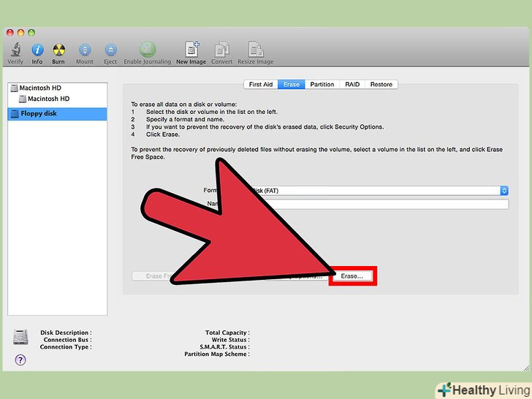This screenshot has height=399, width=532.
Task: Click the red close window button
Action: (x=10, y=33)
